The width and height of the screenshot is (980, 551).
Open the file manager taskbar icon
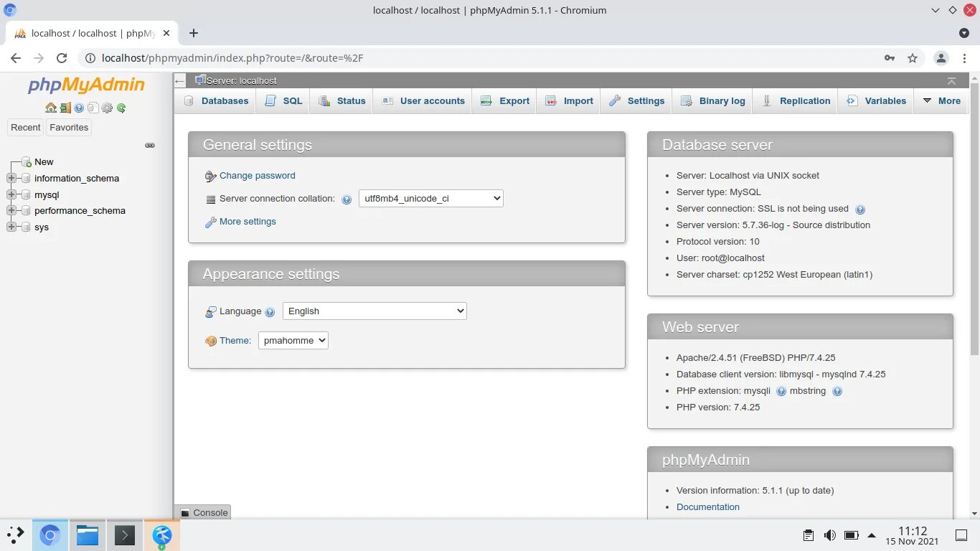pos(88,535)
